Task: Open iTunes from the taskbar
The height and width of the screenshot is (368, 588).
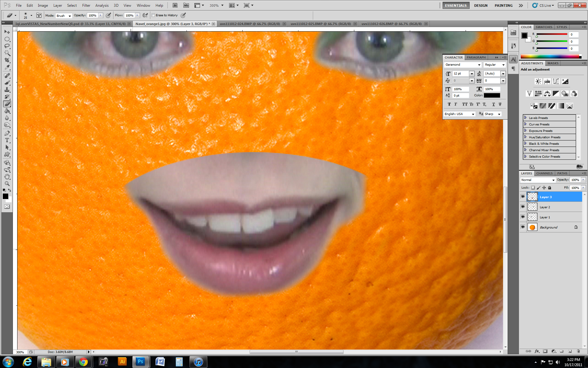Action: tap(198, 362)
